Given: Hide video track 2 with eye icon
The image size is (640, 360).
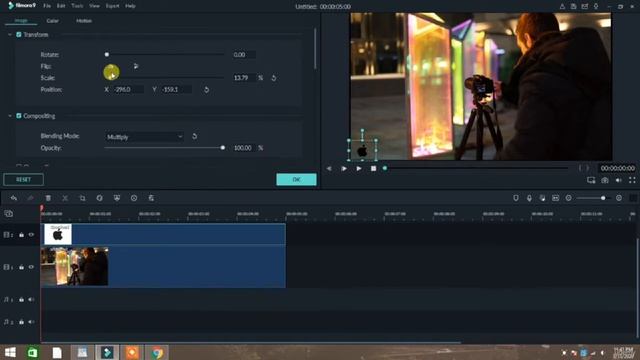Looking at the screenshot, I should click(x=31, y=235).
